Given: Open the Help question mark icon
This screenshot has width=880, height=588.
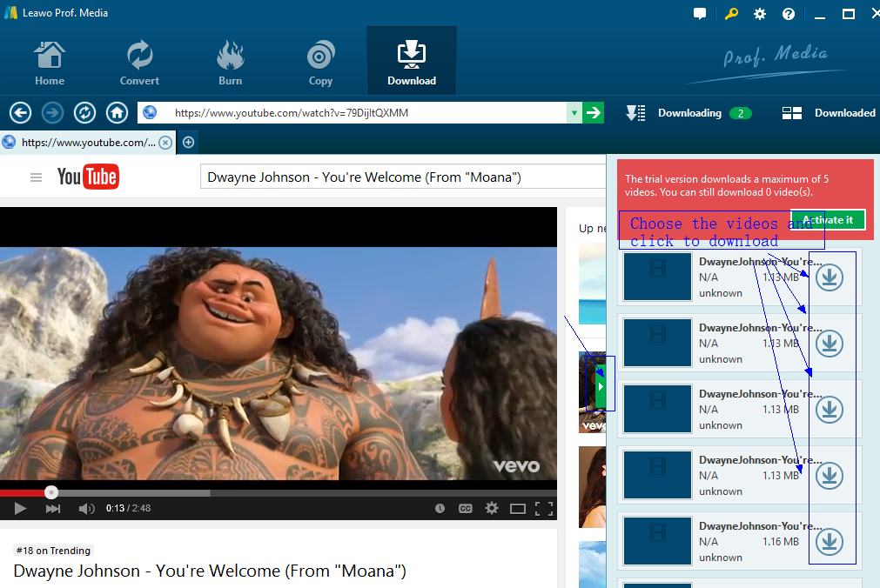Looking at the screenshot, I should coord(789,13).
